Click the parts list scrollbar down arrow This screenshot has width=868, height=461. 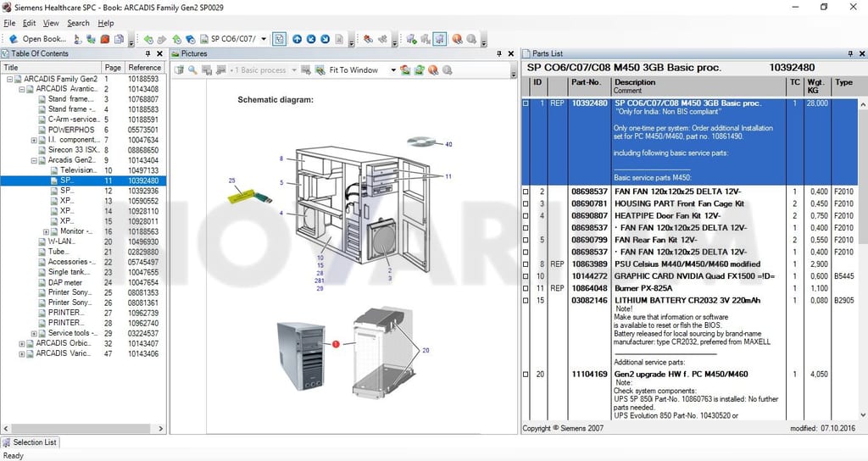[x=862, y=415]
